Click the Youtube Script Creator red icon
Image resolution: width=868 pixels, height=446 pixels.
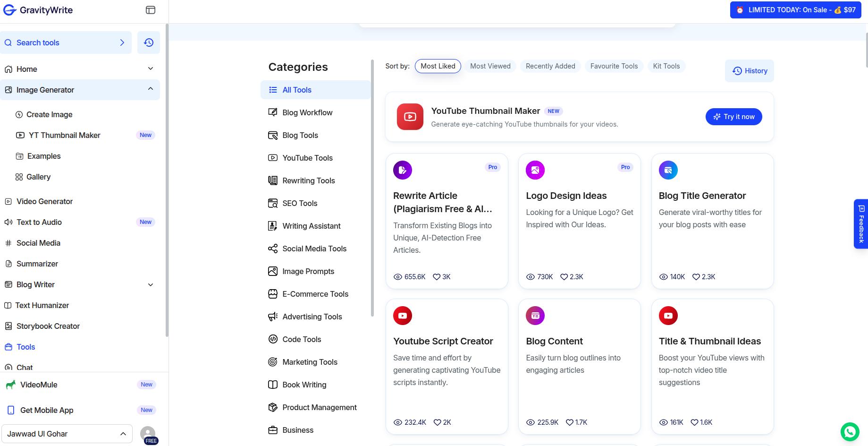[x=403, y=316]
